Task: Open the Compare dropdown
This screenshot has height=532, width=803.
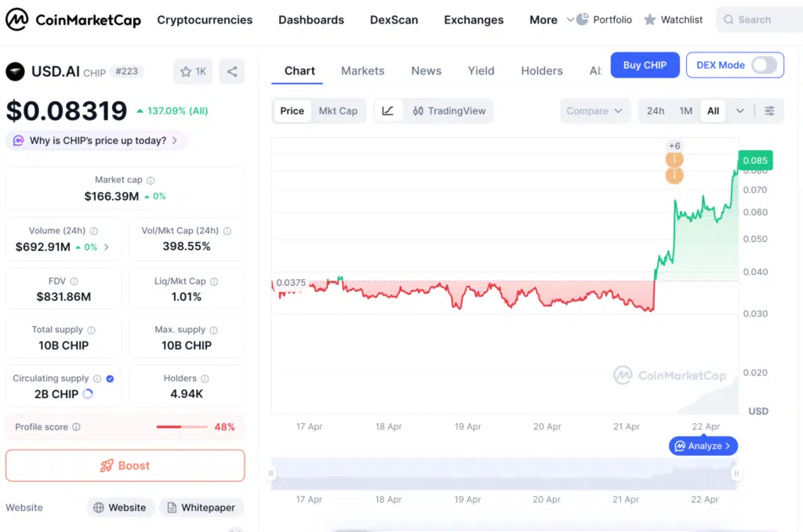Action: click(595, 110)
